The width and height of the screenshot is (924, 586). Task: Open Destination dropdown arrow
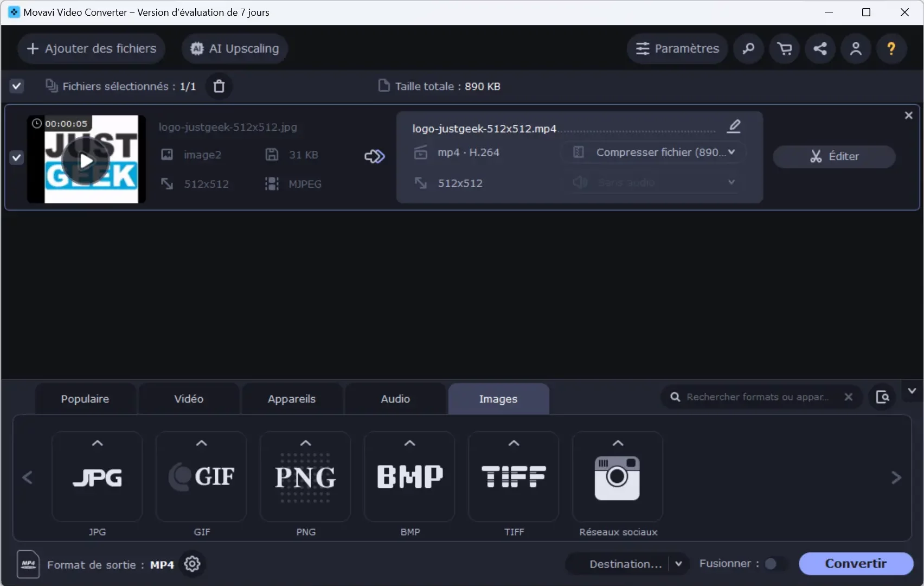point(678,564)
